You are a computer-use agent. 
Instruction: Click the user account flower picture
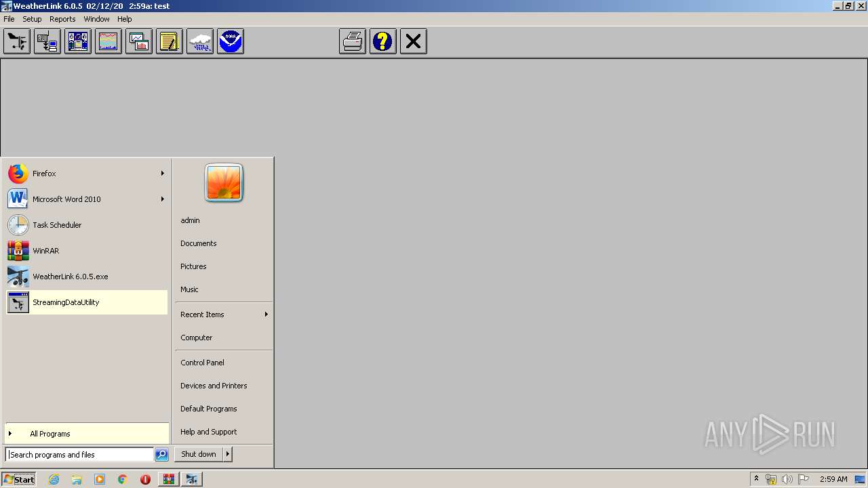[224, 183]
